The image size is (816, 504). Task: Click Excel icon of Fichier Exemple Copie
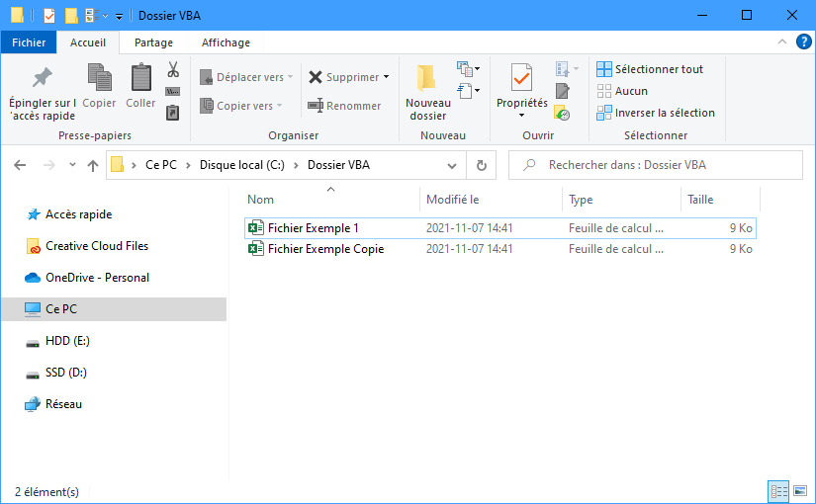255,249
